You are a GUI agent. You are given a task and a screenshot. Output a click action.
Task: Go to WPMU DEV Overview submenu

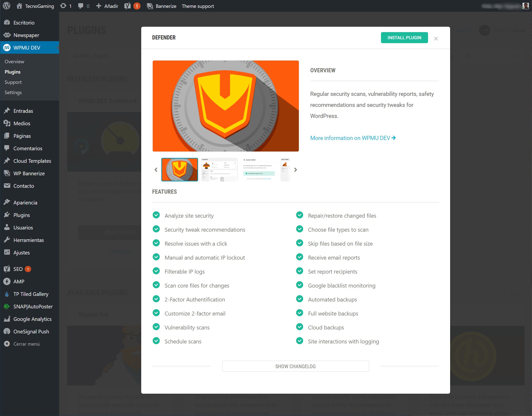(14, 62)
